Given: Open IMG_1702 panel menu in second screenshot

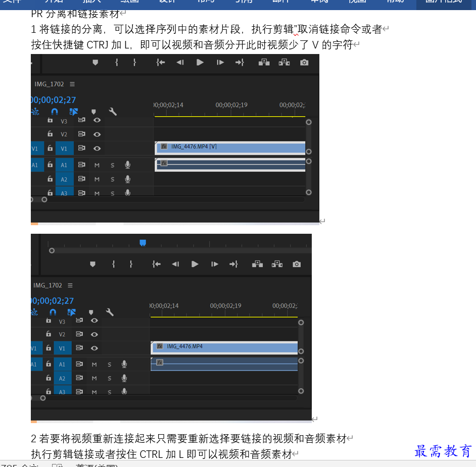Looking at the screenshot, I should coord(70,285).
